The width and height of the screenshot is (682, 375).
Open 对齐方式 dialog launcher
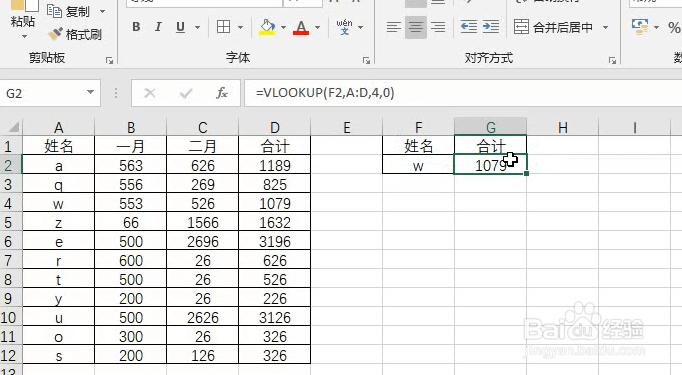612,60
